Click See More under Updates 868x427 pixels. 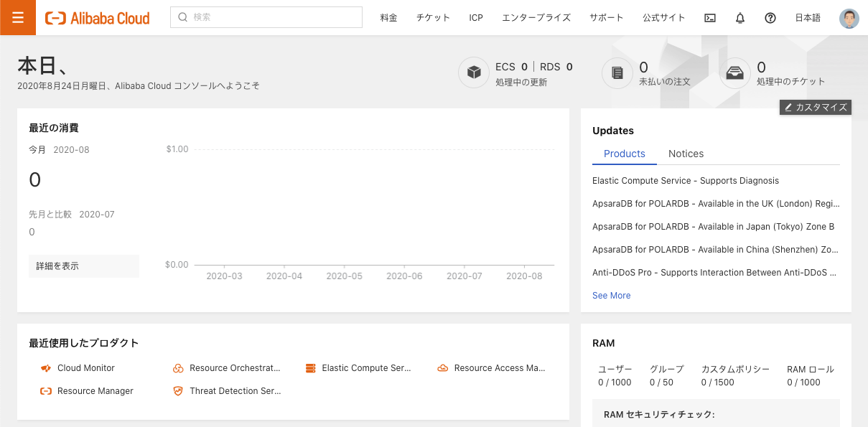coord(611,295)
